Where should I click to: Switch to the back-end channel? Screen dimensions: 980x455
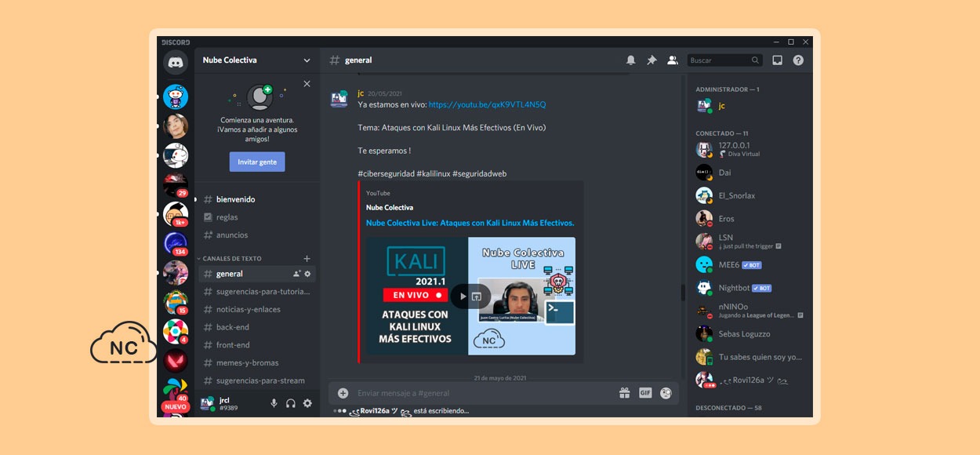[x=257, y=327]
